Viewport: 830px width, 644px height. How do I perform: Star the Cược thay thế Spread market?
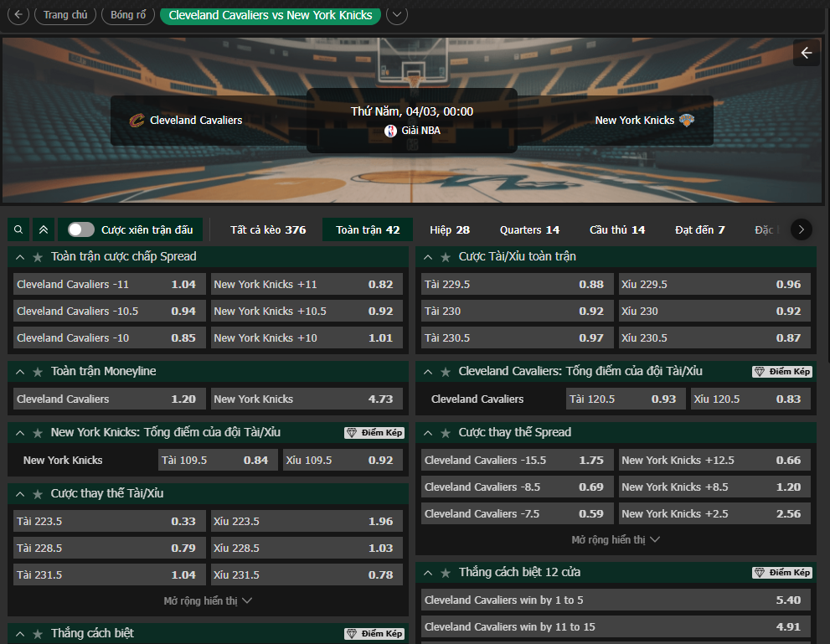[446, 433]
